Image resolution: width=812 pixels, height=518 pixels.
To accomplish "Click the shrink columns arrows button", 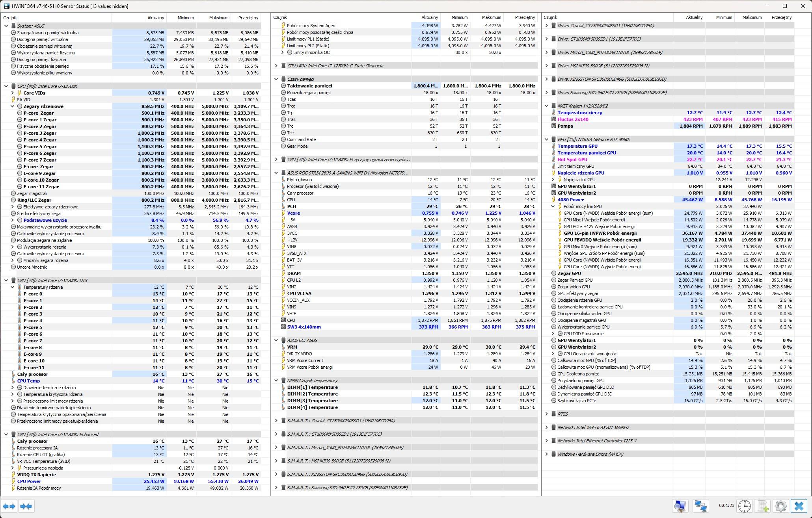I will pos(26,506).
